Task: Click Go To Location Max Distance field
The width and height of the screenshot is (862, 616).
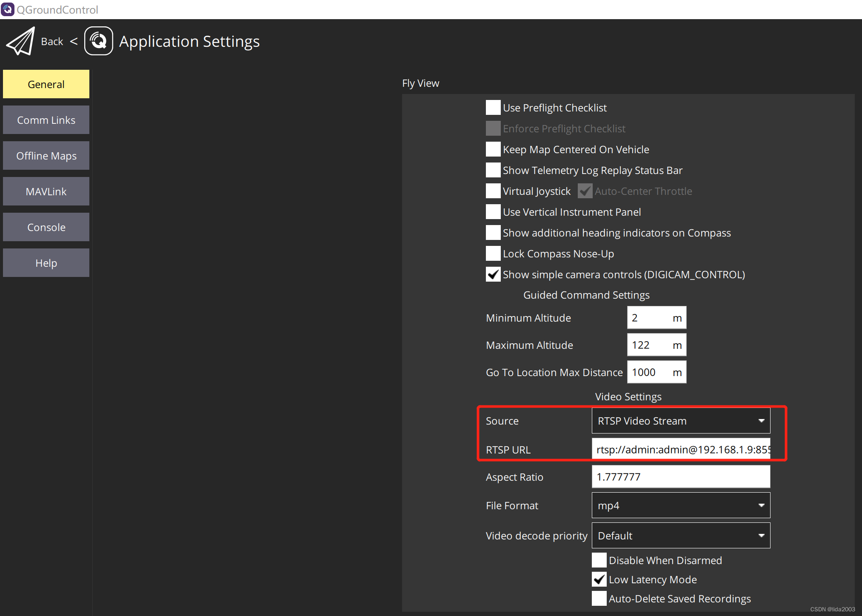Action: coord(656,372)
